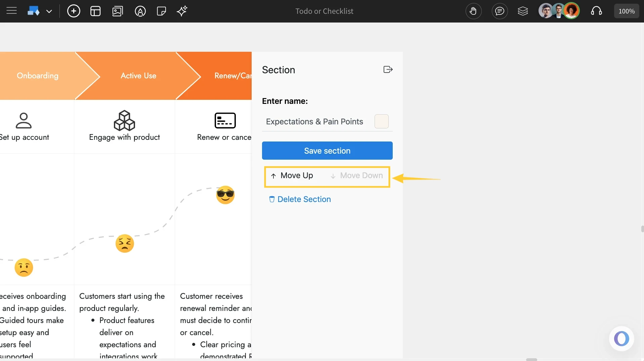Open the Todo or Checklist title field
This screenshot has height=361, width=644.
(324, 11)
